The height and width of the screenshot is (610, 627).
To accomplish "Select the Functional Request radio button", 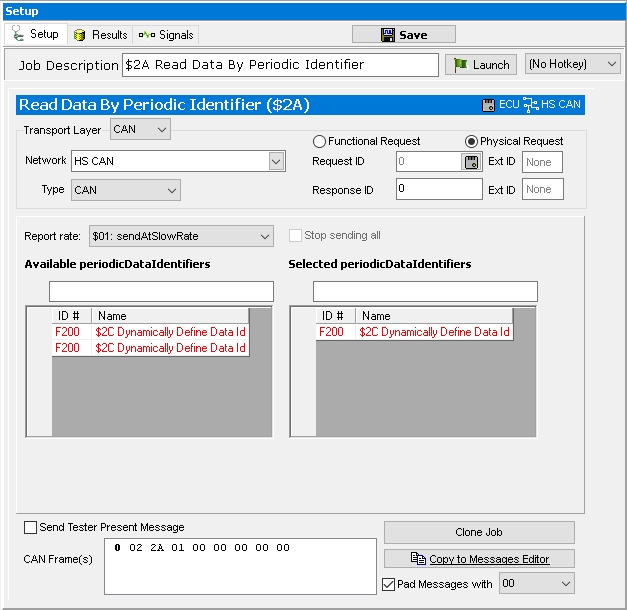I will click(x=320, y=141).
